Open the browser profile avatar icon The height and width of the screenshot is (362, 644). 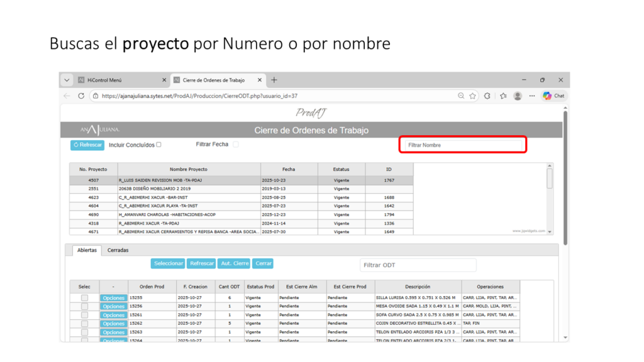[518, 96]
